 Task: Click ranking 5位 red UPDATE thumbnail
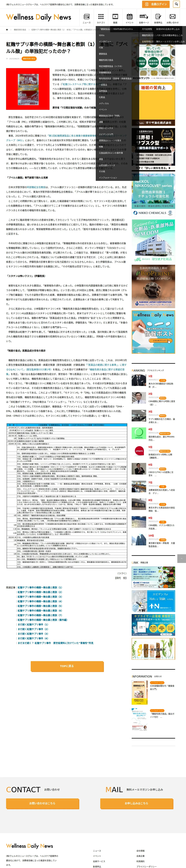pyautogui.click(x=139, y=451)
